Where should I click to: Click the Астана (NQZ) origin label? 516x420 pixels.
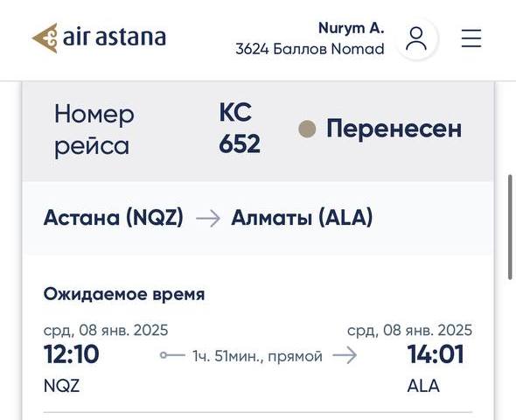click(113, 218)
